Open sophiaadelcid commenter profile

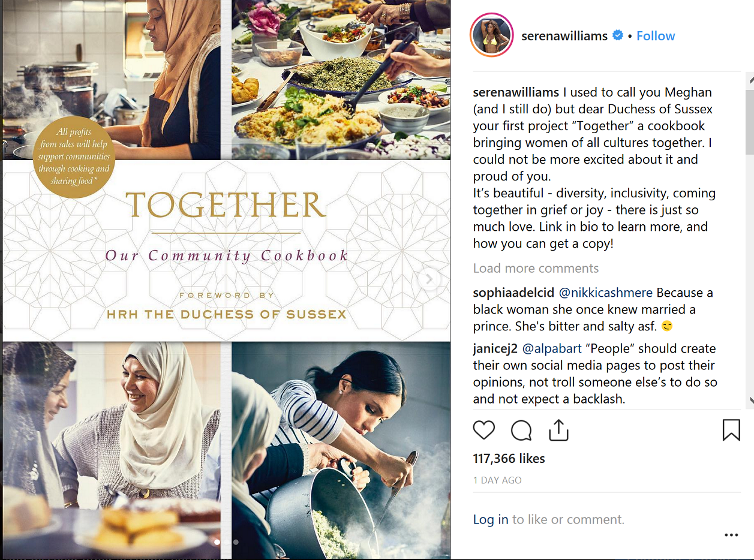click(513, 293)
